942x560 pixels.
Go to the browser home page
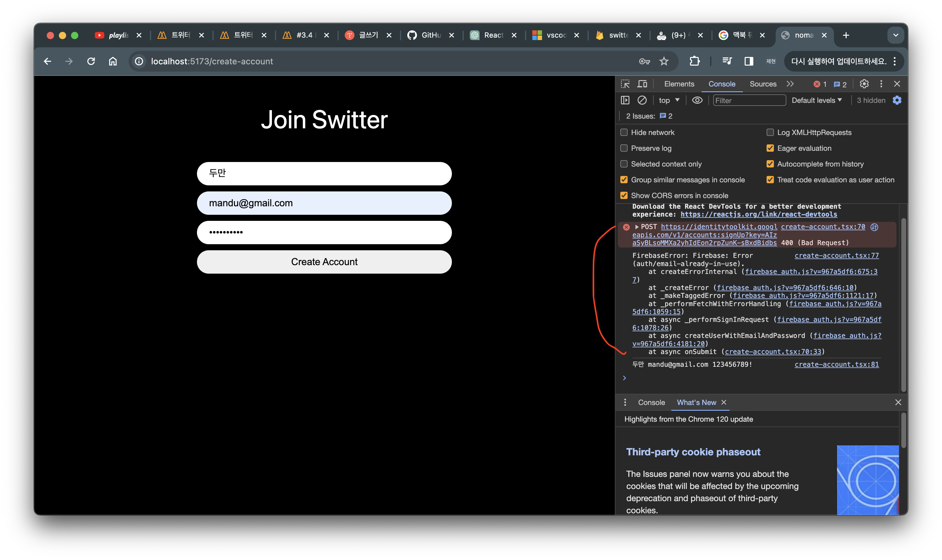tap(113, 61)
